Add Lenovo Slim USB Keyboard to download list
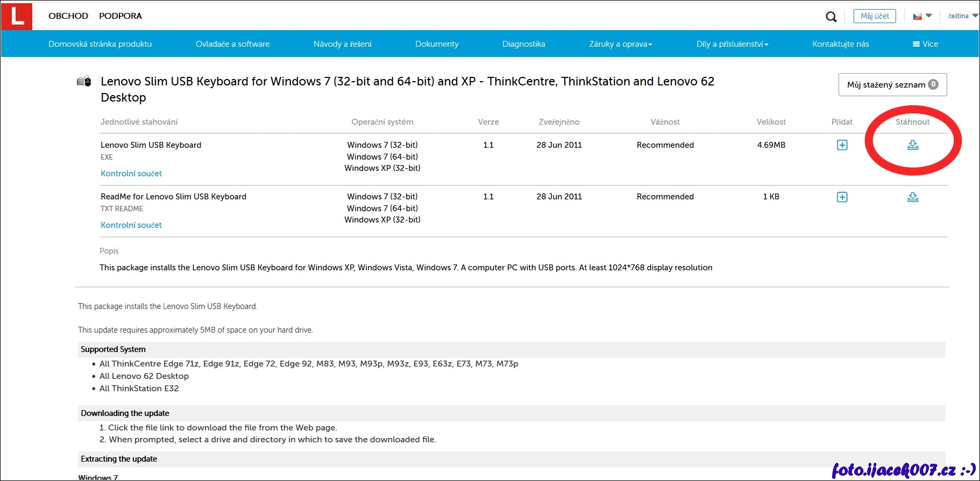This screenshot has width=980, height=481. [842, 145]
